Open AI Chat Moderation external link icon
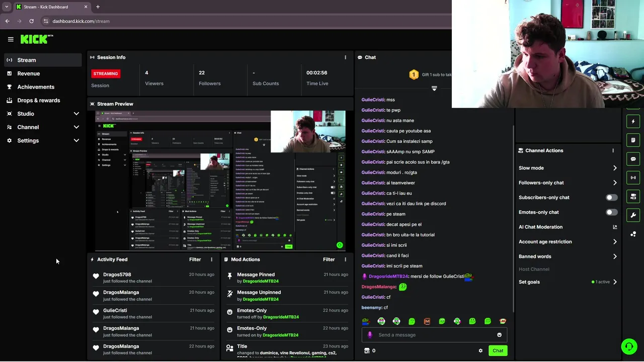Image resolution: width=644 pixels, height=362 pixels. tap(614, 227)
